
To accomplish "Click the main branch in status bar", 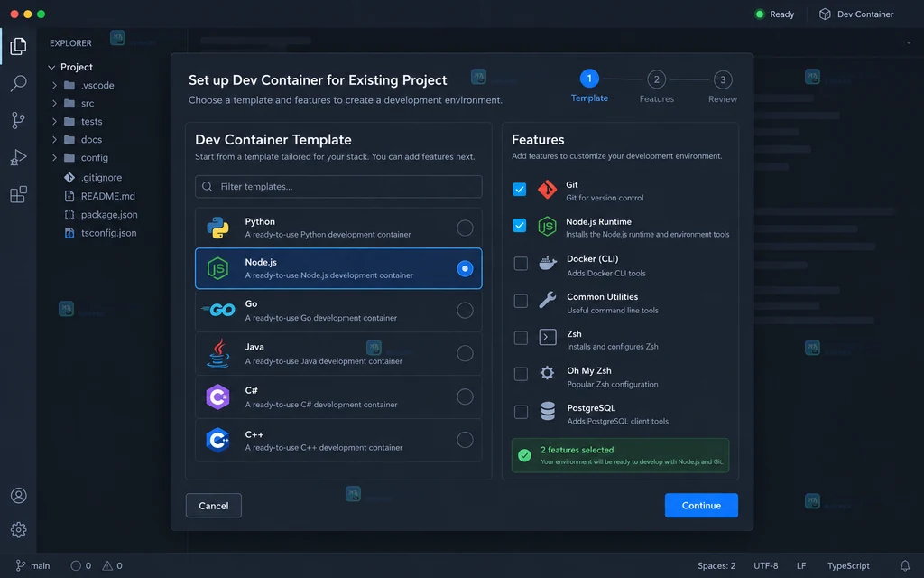I will [33, 565].
